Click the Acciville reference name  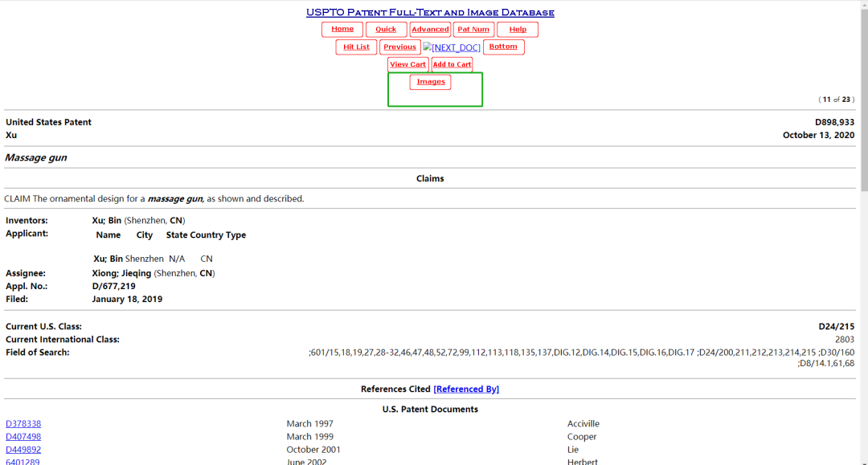click(x=583, y=423)
